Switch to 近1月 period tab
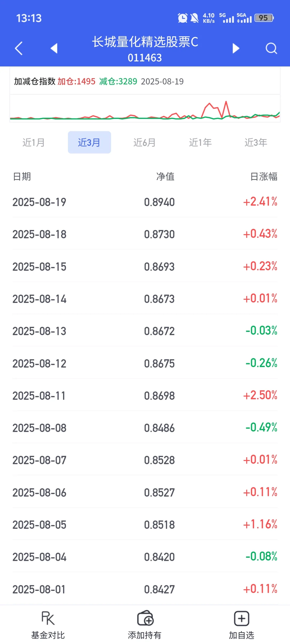The width and height of the screenshot is (290, 644). pyautogui.click(x=34, y=142)
